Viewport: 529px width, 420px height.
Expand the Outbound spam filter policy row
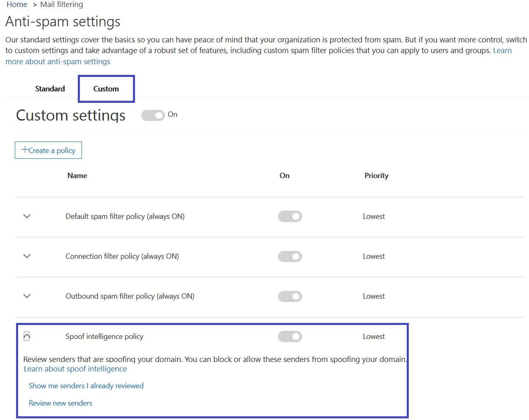pyautogui.click(x=27, y=296)
